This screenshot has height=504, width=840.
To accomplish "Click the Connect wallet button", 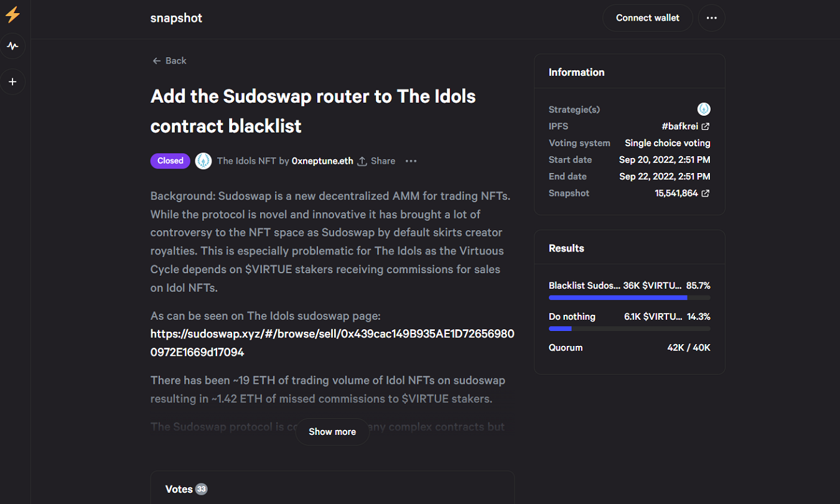I will 647,18.
